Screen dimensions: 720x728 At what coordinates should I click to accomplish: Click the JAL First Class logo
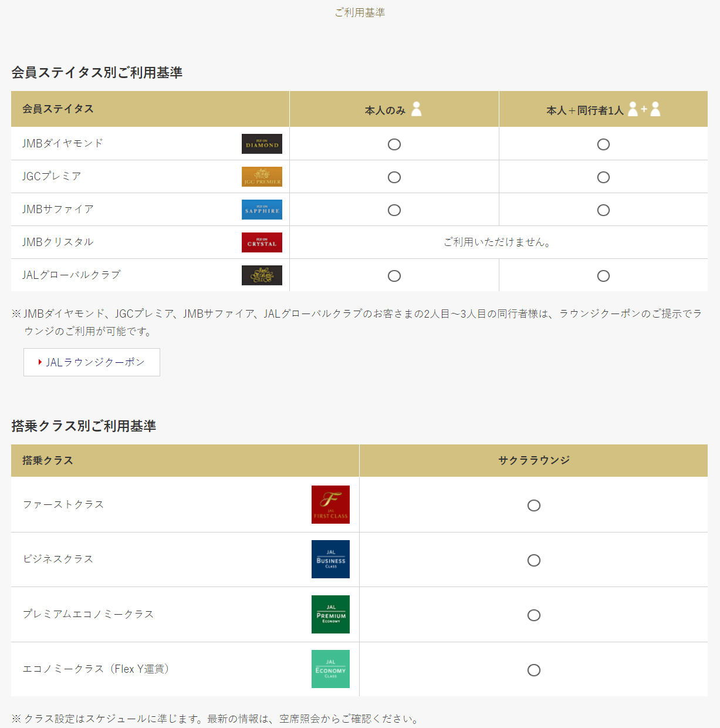tap(330, 504)
